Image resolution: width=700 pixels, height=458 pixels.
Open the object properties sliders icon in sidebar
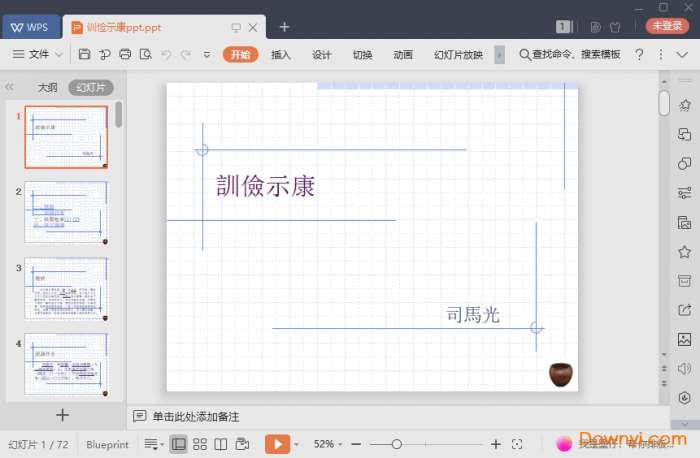[x=684, y=193]
